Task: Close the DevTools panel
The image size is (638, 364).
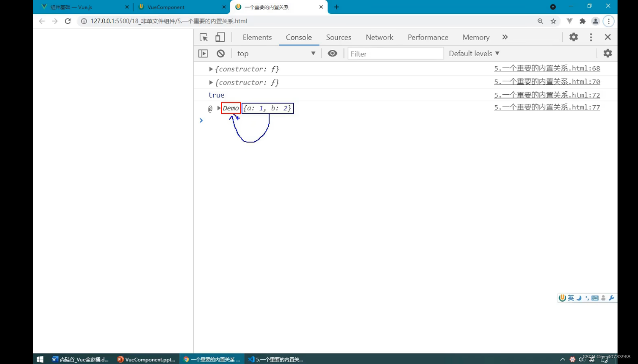Action: [x=608, y=37]
